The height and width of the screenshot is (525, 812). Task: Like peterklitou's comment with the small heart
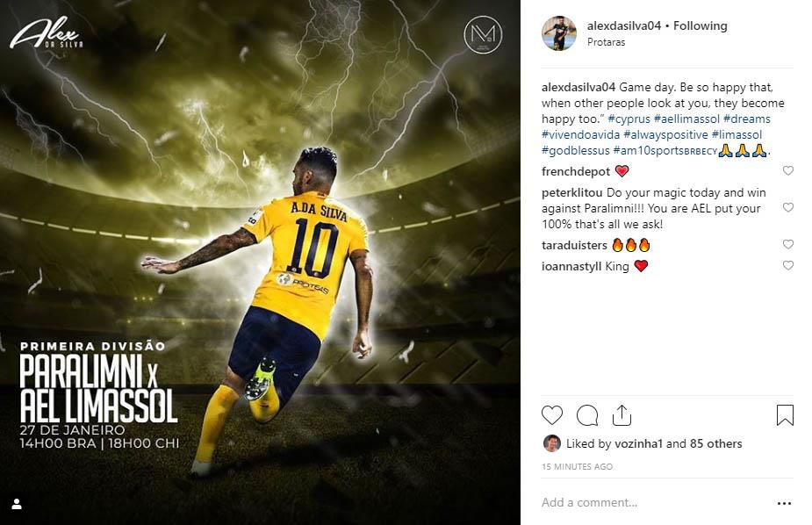pyautogui.click(x=787, y=207)
